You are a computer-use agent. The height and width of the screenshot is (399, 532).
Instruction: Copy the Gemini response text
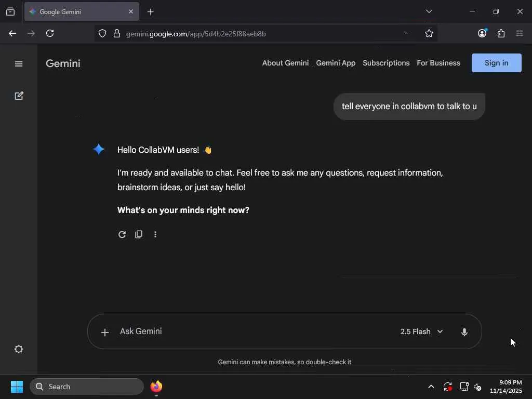tap(139, 234)
